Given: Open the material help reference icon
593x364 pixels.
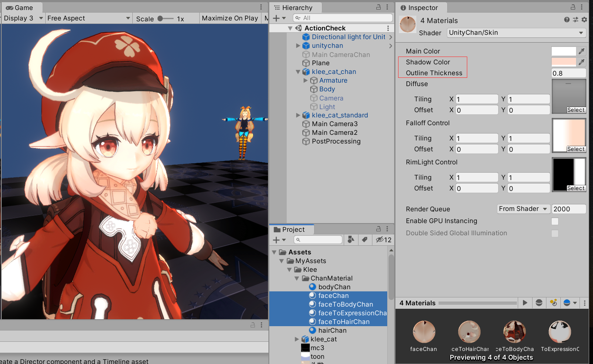Looking at the screenshot, I should (x=567, y=20).
